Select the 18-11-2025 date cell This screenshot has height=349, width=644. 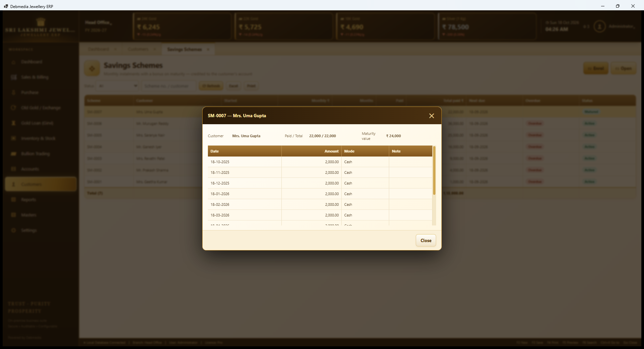pyautogui.click(x=244, y=173)
